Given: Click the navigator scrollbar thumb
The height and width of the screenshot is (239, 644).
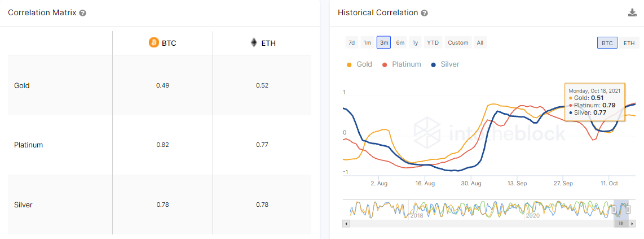Looking at the screenshot, I should click(x=621, y=224).
